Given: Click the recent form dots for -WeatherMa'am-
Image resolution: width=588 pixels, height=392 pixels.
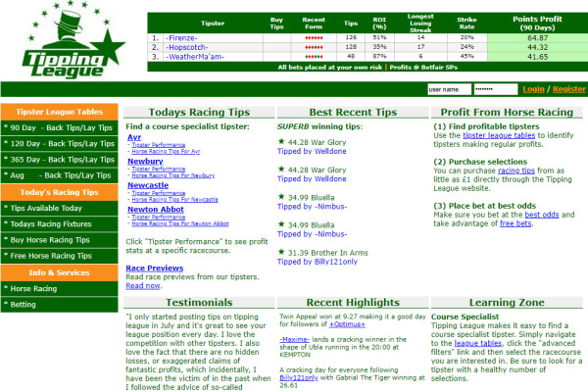Looking at the screenshot, I should tap(314, 57).
